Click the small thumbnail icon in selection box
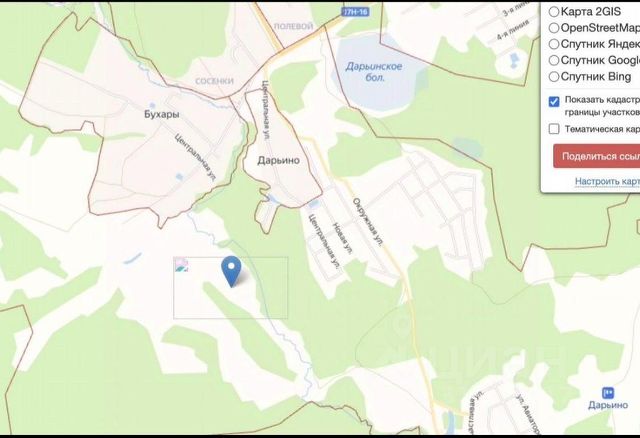This screenshot has width=640, height=438. (x=181, y=265)
